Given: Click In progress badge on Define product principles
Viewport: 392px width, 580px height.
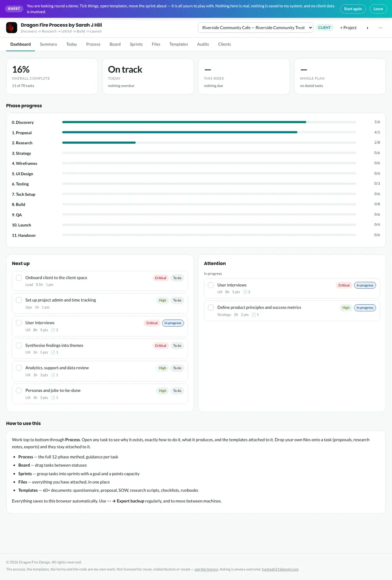Looking at the screenshot, I should tap(365, 308).
